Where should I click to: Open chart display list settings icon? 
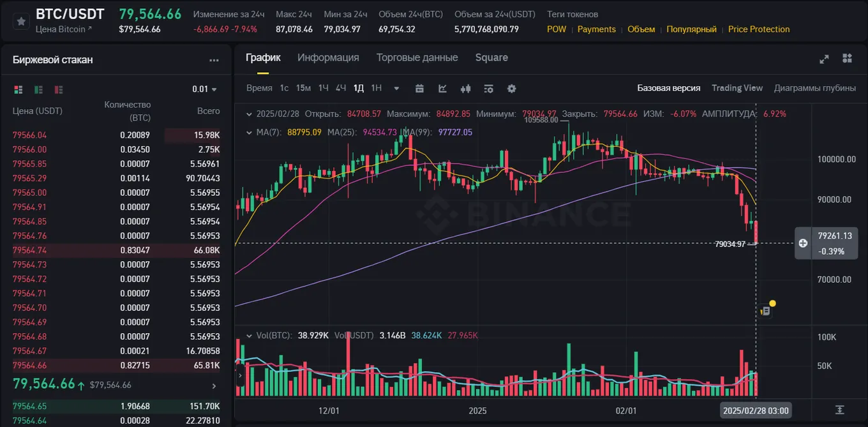pyautogui.click(x=488, y=88)
